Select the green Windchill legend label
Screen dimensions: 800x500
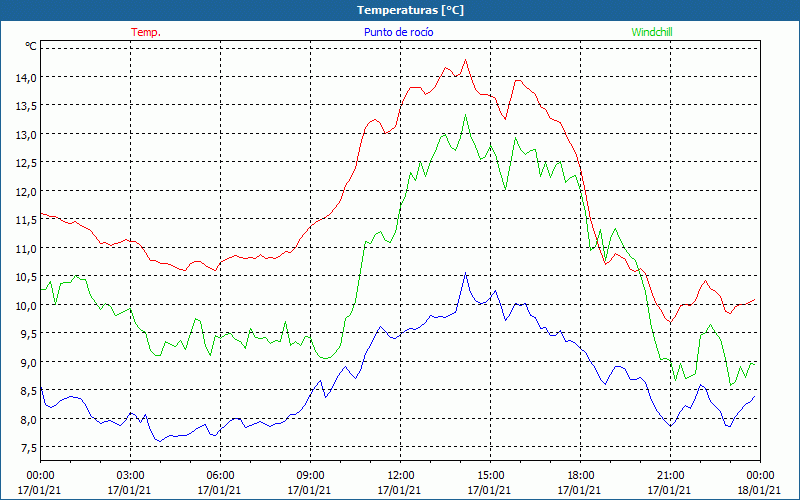point(652,32)
